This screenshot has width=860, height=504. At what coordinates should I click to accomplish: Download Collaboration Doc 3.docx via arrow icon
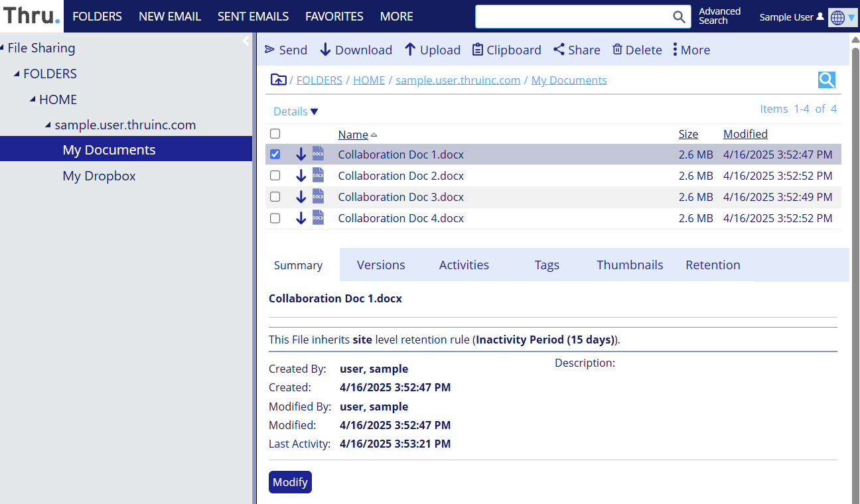[301, 197]
